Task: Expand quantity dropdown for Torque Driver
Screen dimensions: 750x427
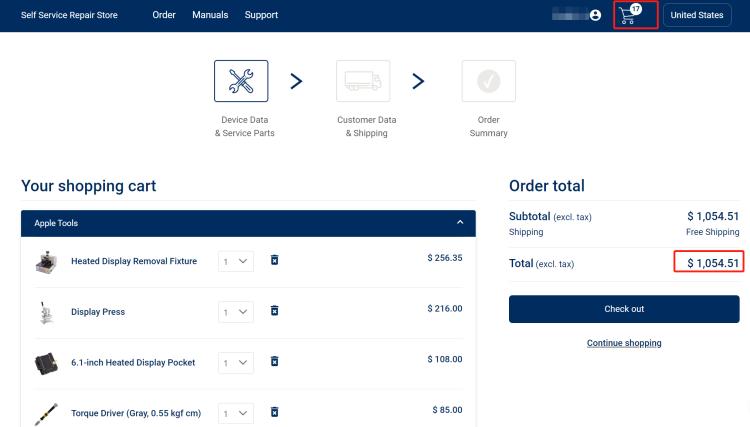Action: [237, 412]
